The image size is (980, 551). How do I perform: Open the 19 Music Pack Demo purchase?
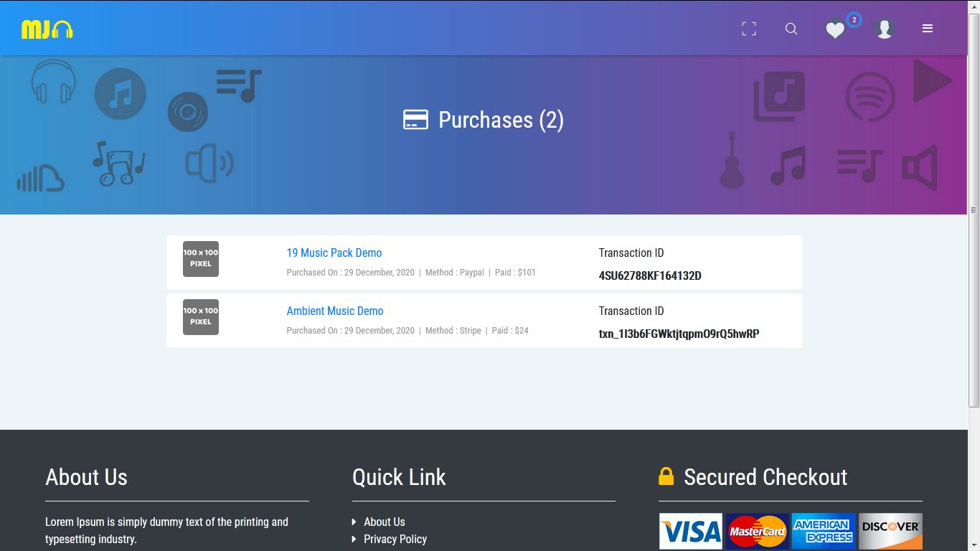point(334,253)
